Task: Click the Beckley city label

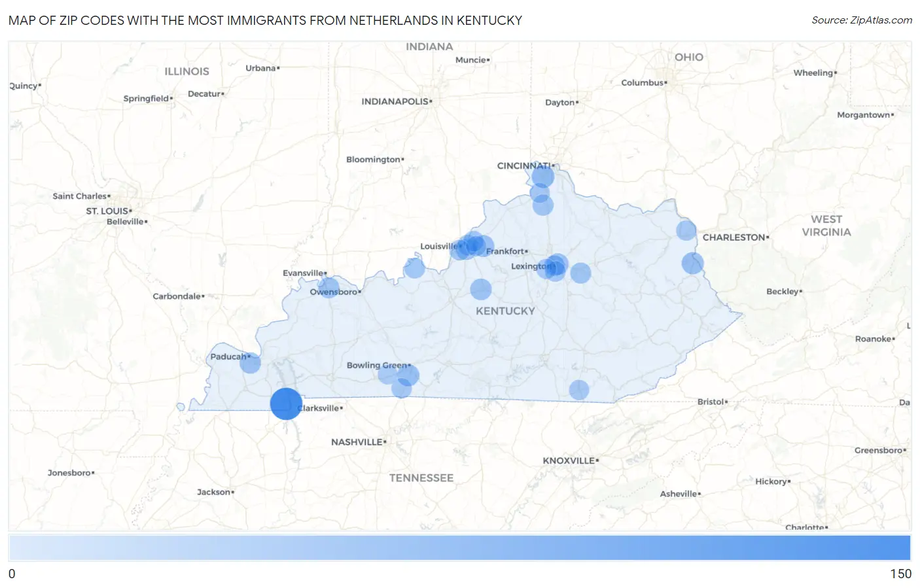Action: (x=784, y=292)
